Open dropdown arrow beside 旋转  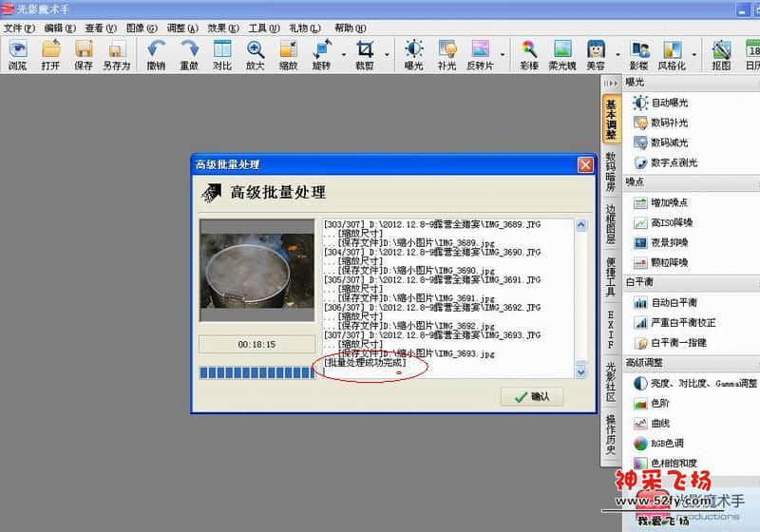pos(344,55)
